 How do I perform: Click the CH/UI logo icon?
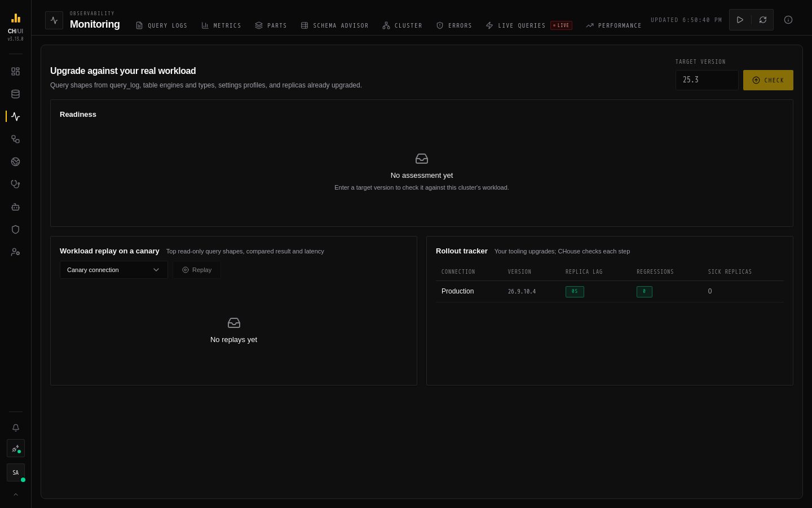tap(15, 18)
